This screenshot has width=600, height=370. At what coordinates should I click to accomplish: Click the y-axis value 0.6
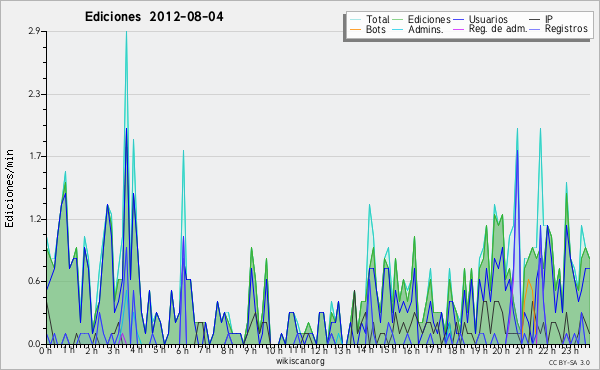pos(34,282)
